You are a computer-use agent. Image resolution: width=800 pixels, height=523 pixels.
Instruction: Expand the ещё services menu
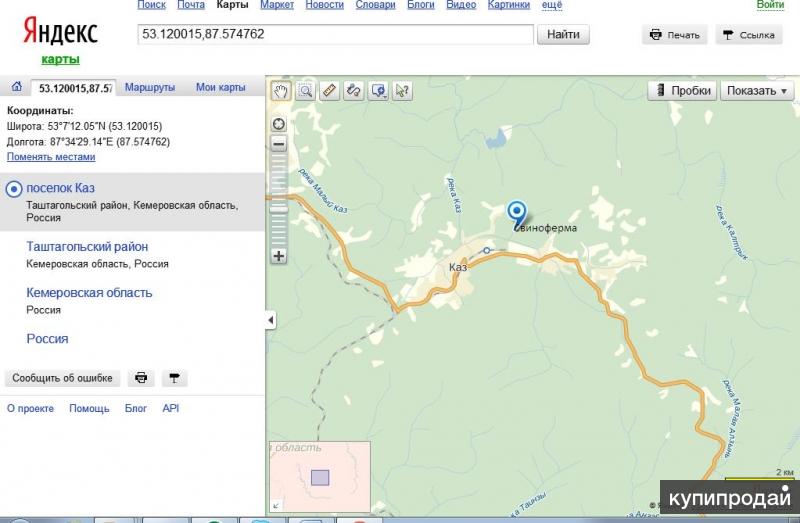click(552, 5)
